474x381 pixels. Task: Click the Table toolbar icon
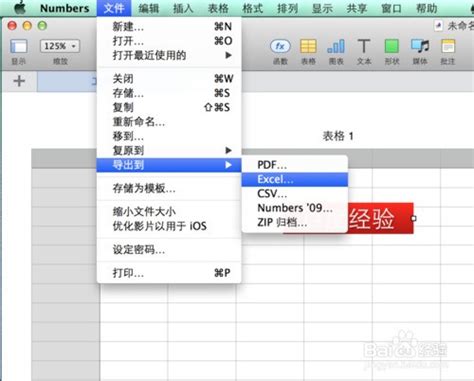(x=308, y=47)
